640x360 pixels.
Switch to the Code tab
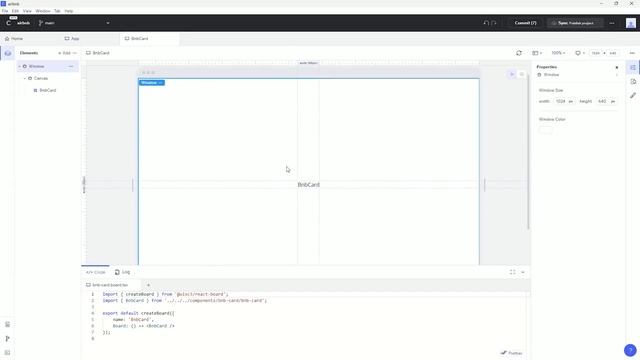(96, 272)
